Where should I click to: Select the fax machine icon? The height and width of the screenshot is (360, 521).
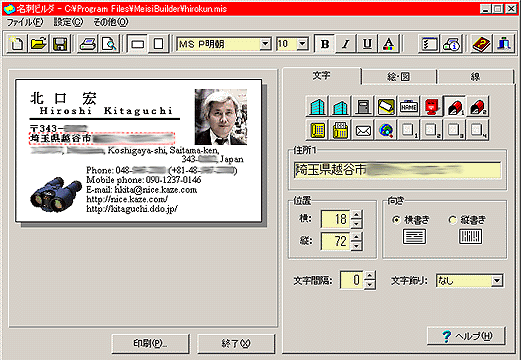(340, 130)
